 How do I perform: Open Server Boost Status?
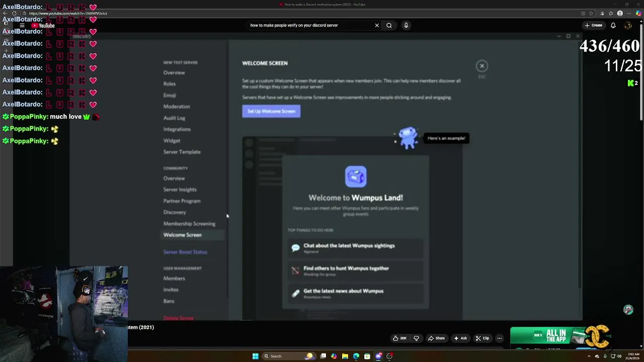click(185, 252)
